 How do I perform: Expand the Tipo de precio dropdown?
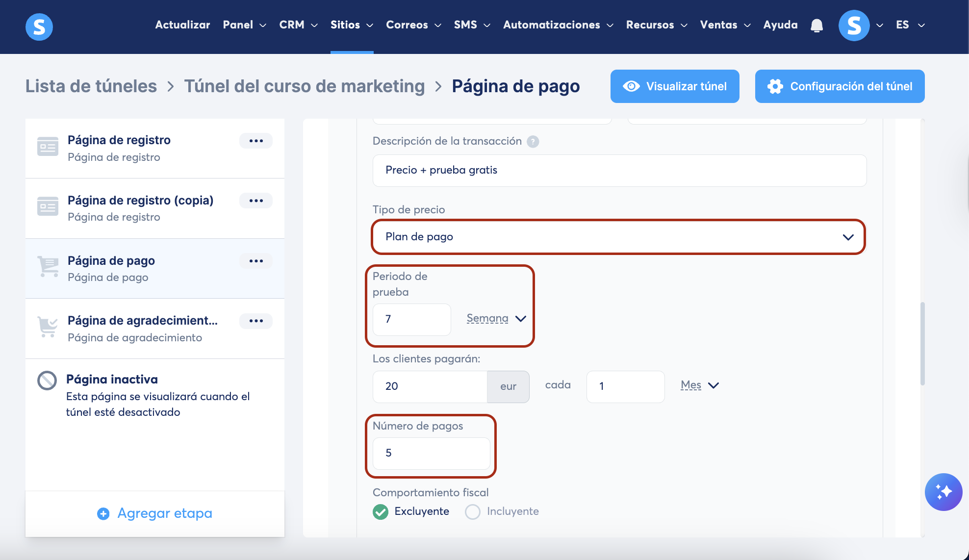point(618,237)
